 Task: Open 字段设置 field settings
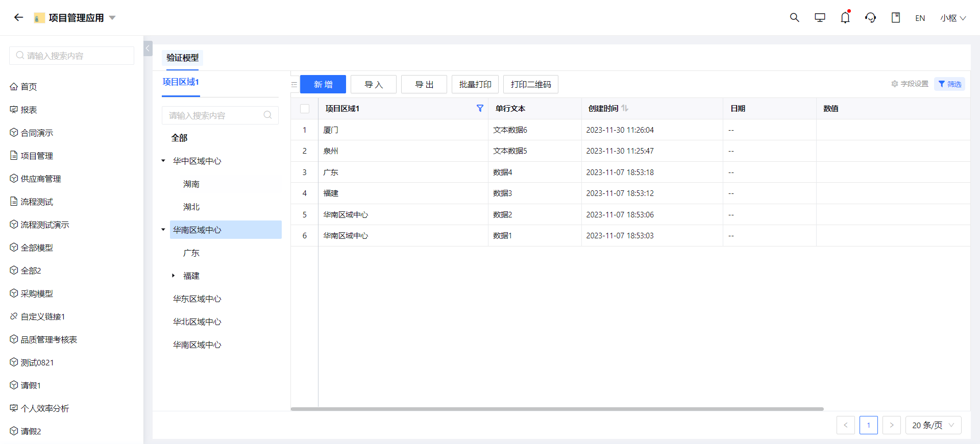point(910,84)
